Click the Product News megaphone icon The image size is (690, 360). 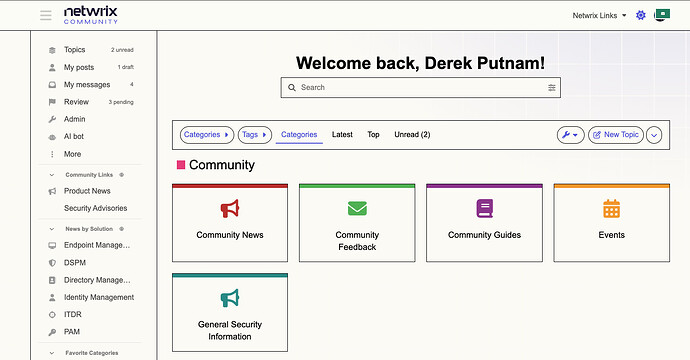click(x=52, y=191)
